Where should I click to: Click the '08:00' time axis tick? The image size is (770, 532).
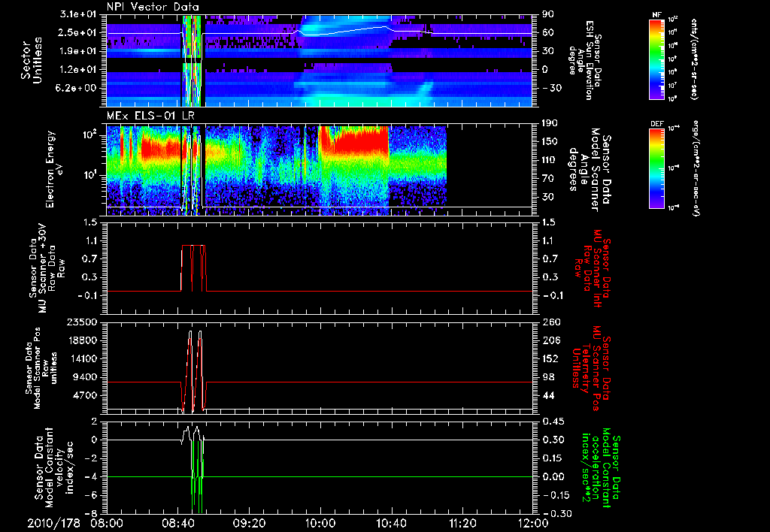(x=107, y=523)
